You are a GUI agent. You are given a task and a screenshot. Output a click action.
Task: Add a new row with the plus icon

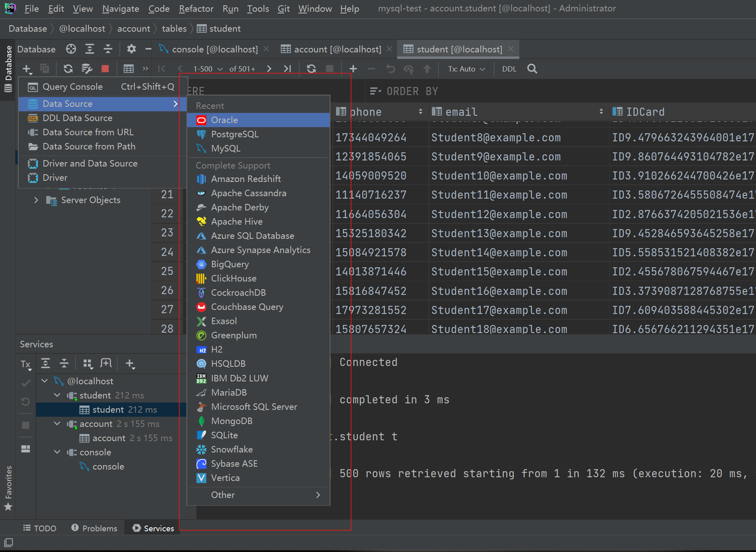tap(353, 69)
